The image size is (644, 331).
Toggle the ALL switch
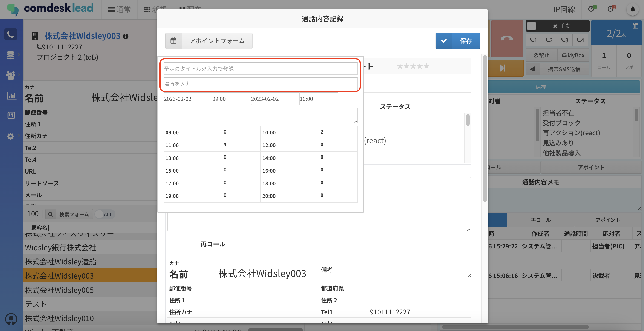tap(105, 214)
